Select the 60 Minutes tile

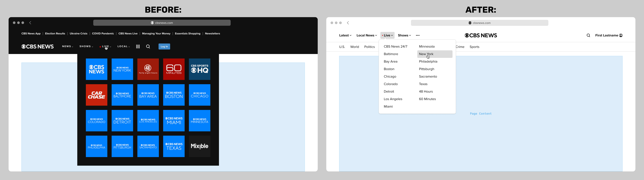click(174, 69)
